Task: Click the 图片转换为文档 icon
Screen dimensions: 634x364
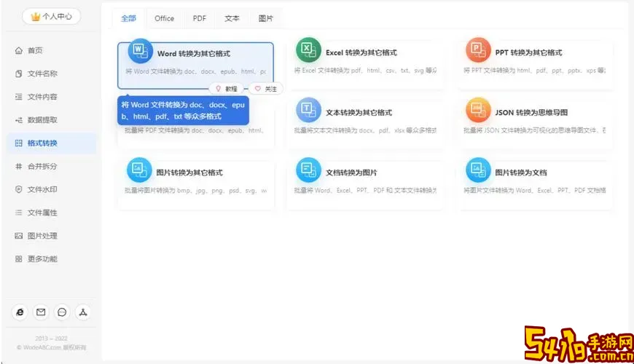Action: [x=478, y=170]
